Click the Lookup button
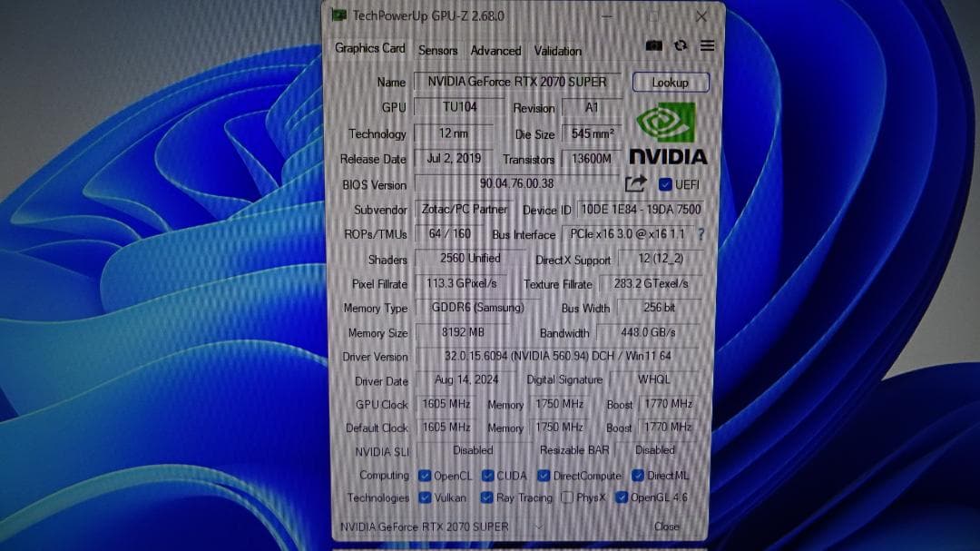Image resolution: width=980 pixels, height=551 pixels. (670, 82)
